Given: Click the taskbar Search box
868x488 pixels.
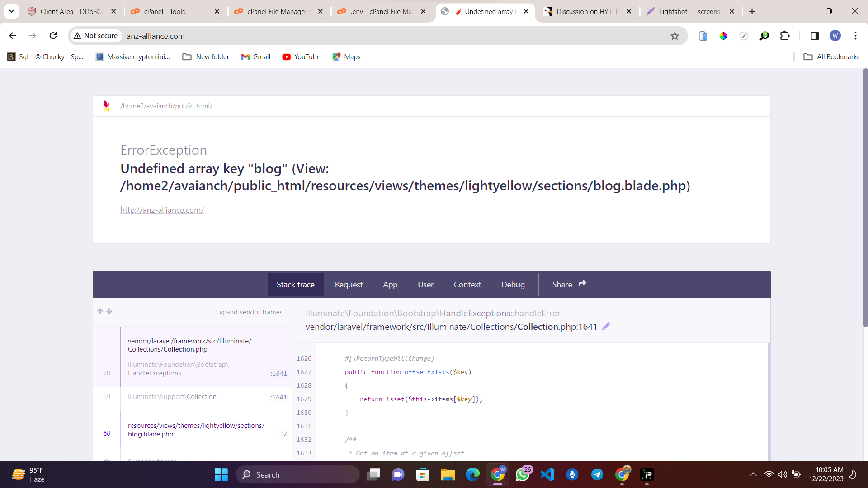Looking at the screenshot, I should [x=297, y=474].
